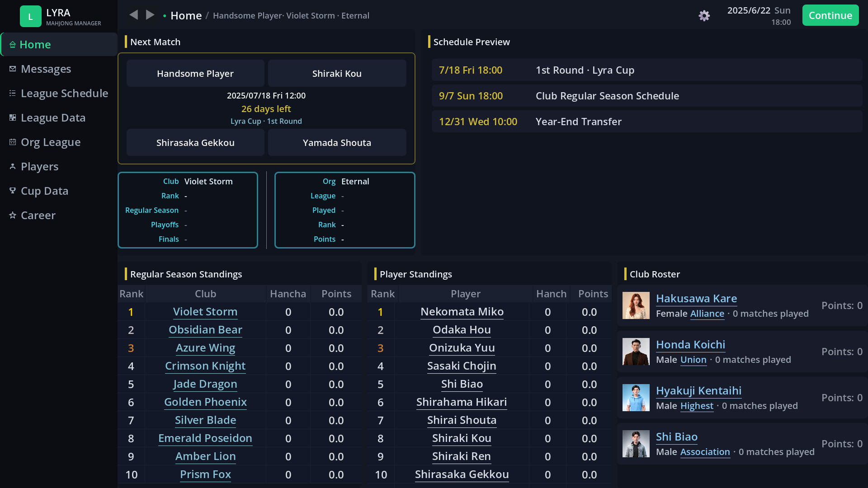Click the League Schedule list icon
868x488 pixels.
click(13, 93)
